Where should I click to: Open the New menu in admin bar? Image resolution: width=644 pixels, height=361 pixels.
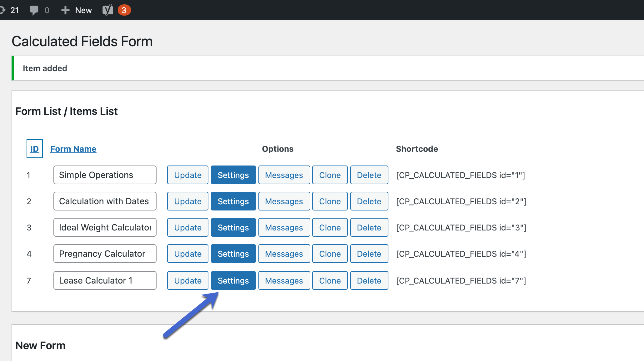[83, 10]
